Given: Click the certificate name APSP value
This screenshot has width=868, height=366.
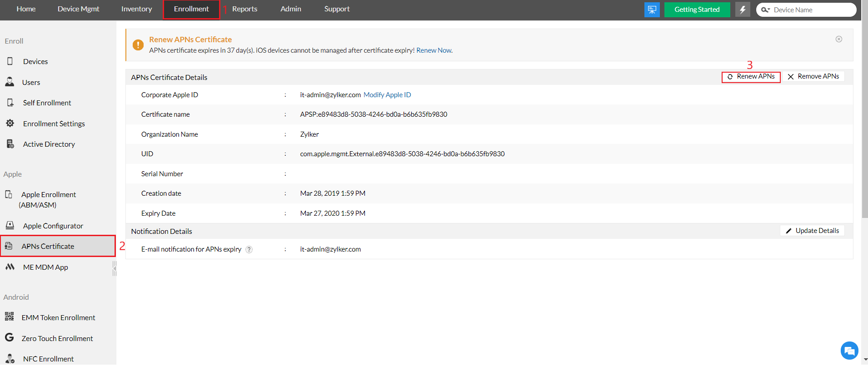Looking at the screenshot, I should [374, 114].
